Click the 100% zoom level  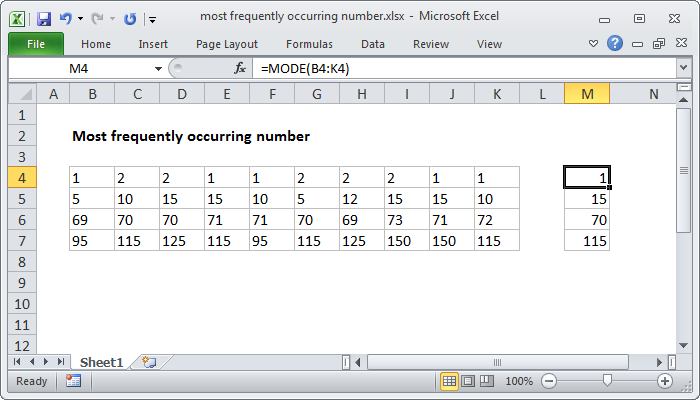(519, 381)
